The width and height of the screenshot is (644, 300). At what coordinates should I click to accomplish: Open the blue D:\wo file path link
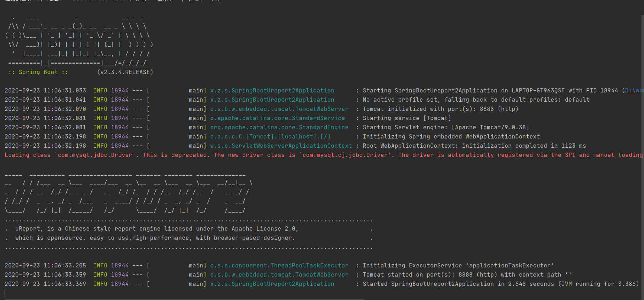pyautogui.click(x=634, y=91)
